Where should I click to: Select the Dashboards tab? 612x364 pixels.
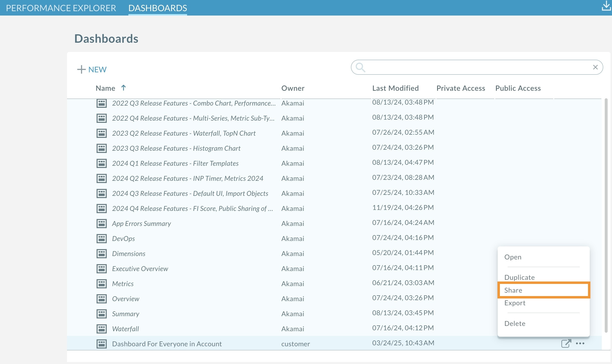tap(158, 8)
